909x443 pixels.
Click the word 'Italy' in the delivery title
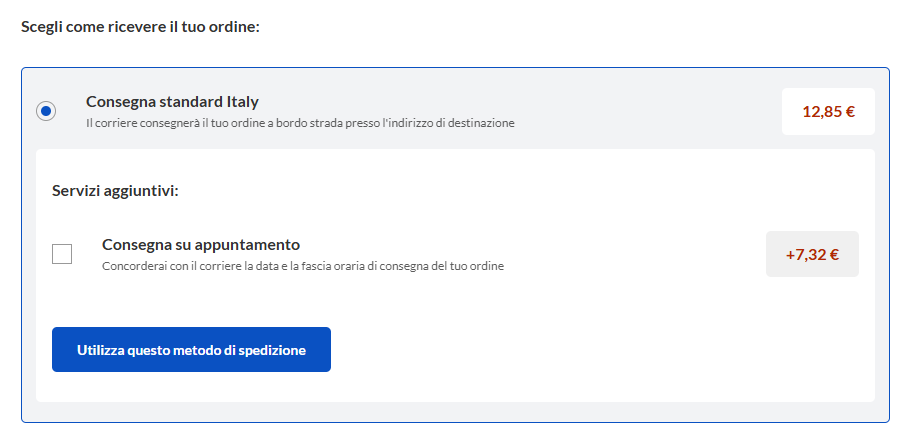point(241,101)
